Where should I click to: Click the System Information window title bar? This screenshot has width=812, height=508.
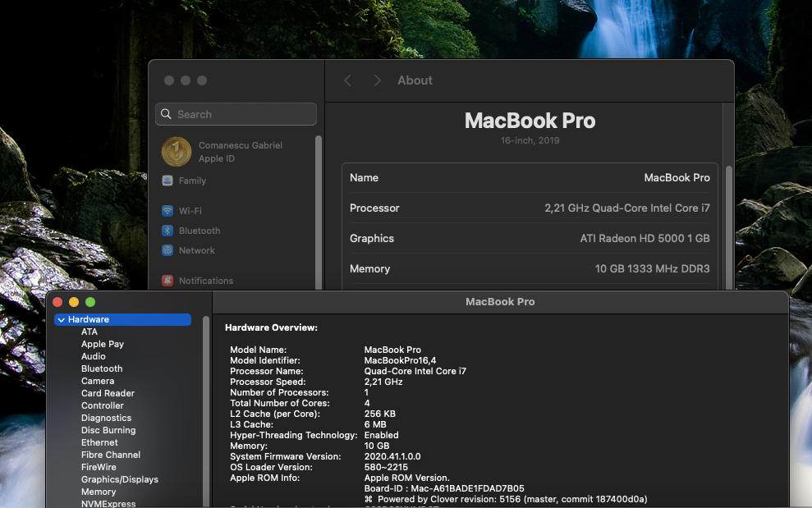[500, 302]
